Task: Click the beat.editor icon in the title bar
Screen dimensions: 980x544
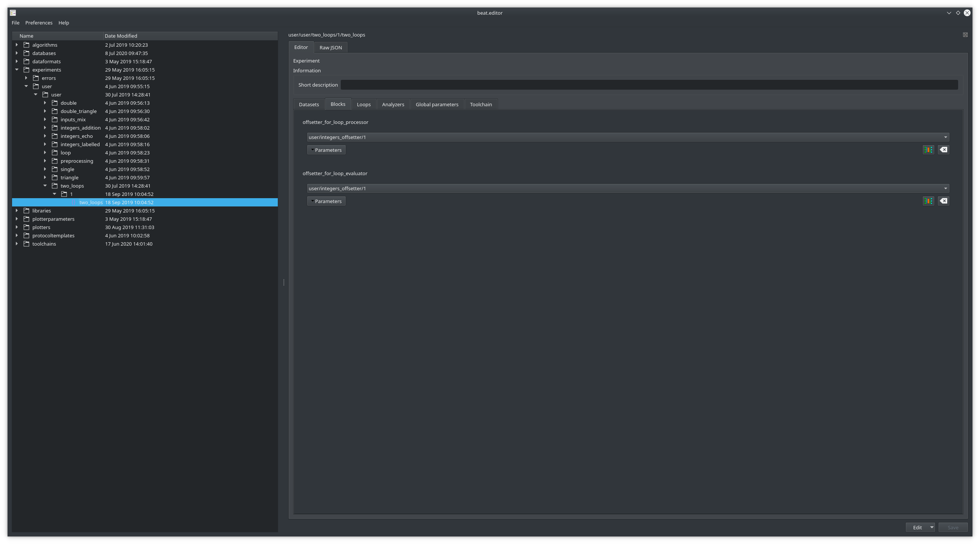Action: [x=12, y=12]
